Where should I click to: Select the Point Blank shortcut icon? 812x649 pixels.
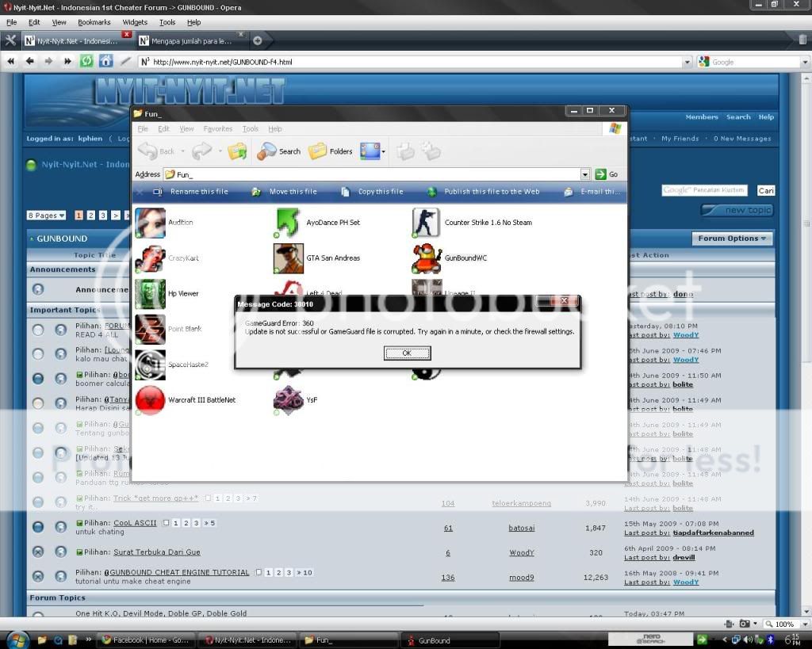pyautogui.click(x=150, y=329)
